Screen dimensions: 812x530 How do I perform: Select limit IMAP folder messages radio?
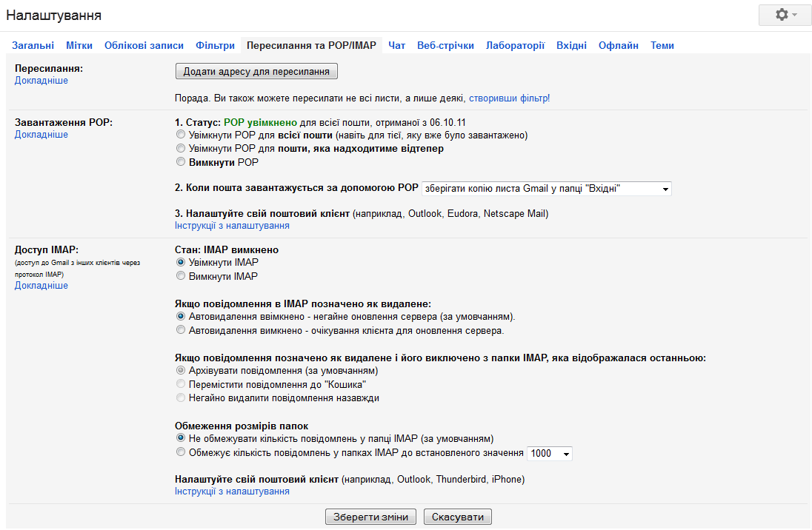[x=181, y=452]
